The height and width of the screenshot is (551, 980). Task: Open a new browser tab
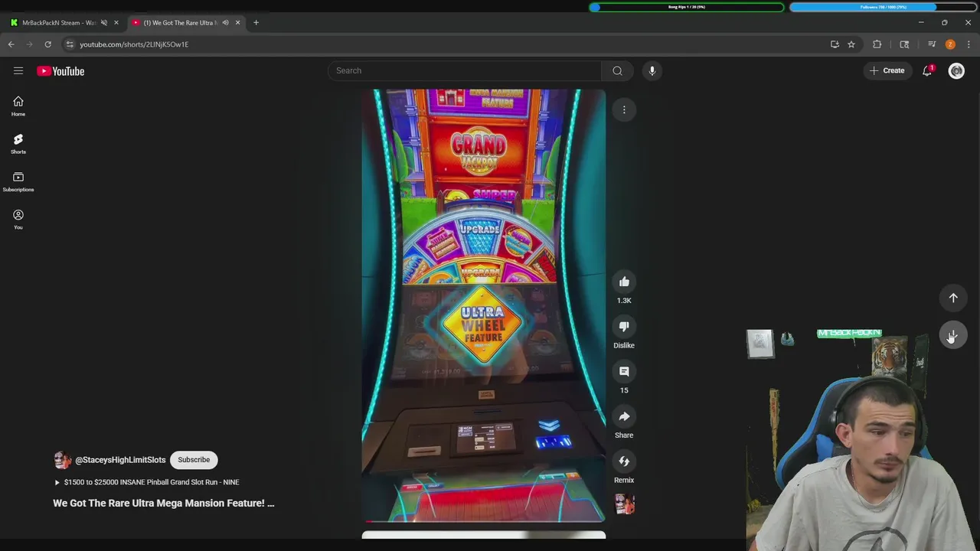256,23
